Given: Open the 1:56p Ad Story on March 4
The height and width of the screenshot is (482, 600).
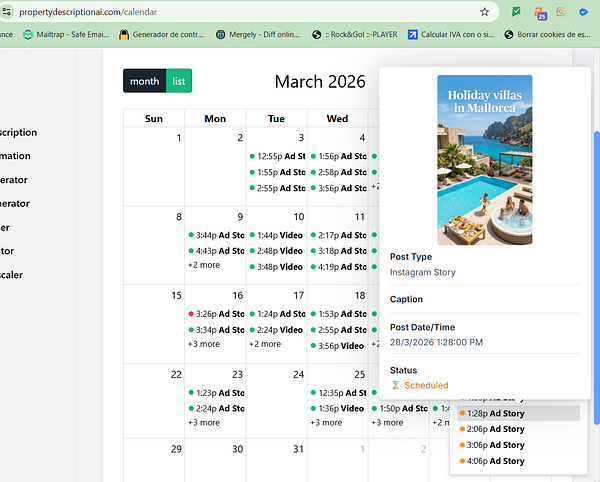Looking at the screenshot, I should (338, 156).
